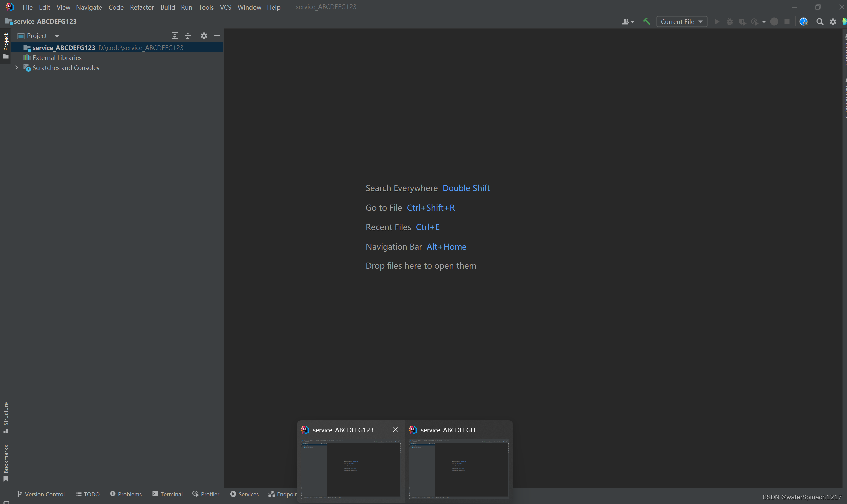Click the green Build Project hammer icon

tap(647, 22)
